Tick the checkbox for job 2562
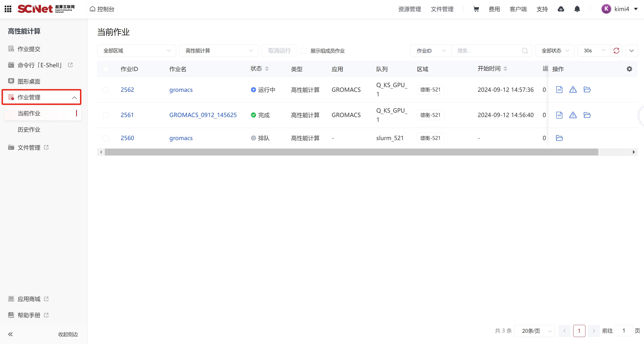The width and height of the screenshot is (644, 344). click(106, 90)
